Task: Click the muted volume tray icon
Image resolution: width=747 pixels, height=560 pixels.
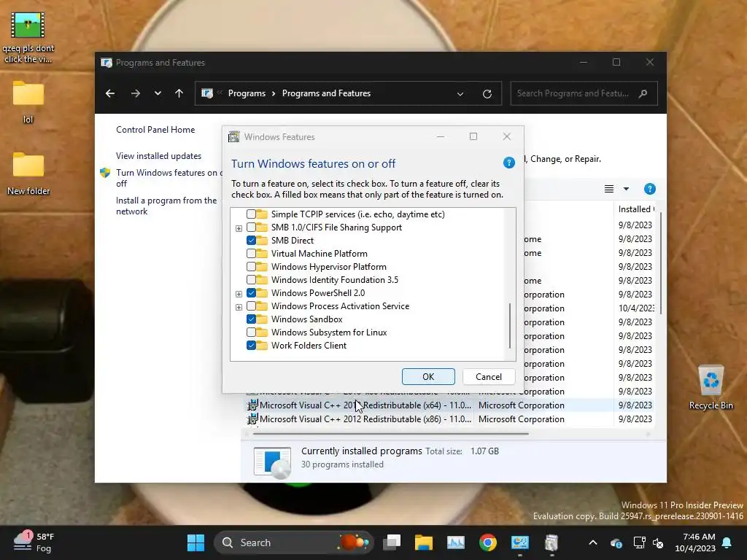Action: point(658,542)
